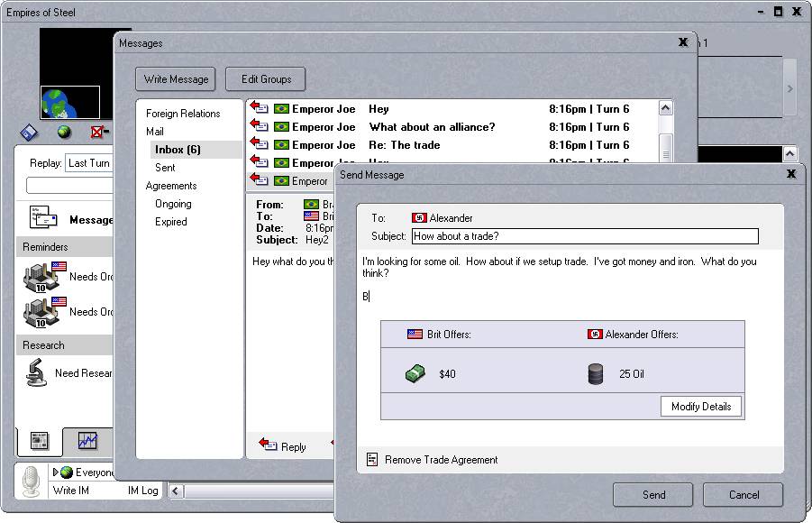The width and height of the screenshot is (812, 523).
Task: Click the Remove Trade Agreement icon
Action: tap(372, 460)
